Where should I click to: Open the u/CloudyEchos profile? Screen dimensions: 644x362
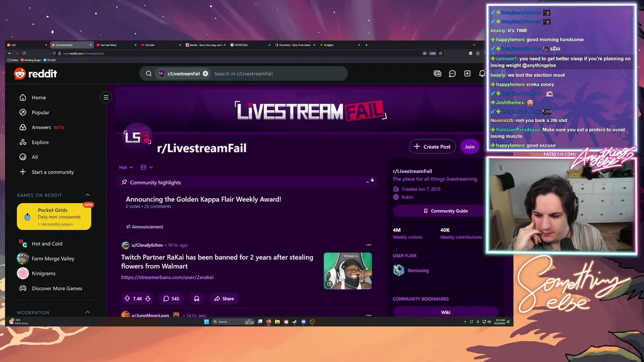(x=147, y=245)
